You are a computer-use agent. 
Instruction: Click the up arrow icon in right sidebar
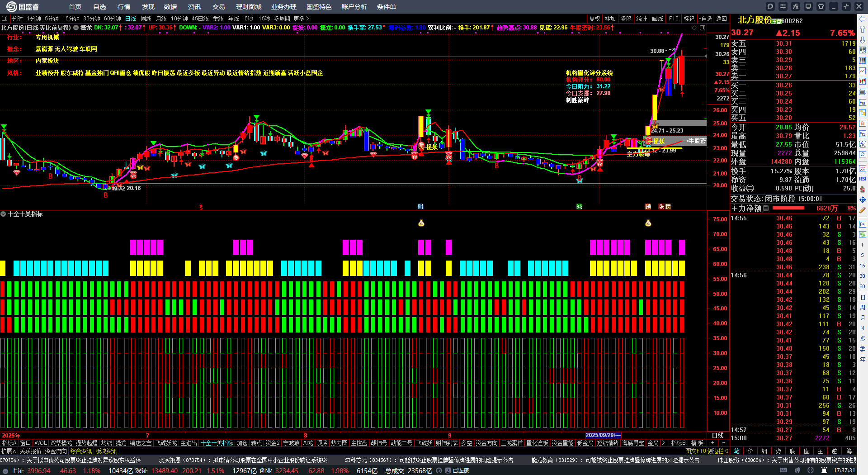pos(863,29)
